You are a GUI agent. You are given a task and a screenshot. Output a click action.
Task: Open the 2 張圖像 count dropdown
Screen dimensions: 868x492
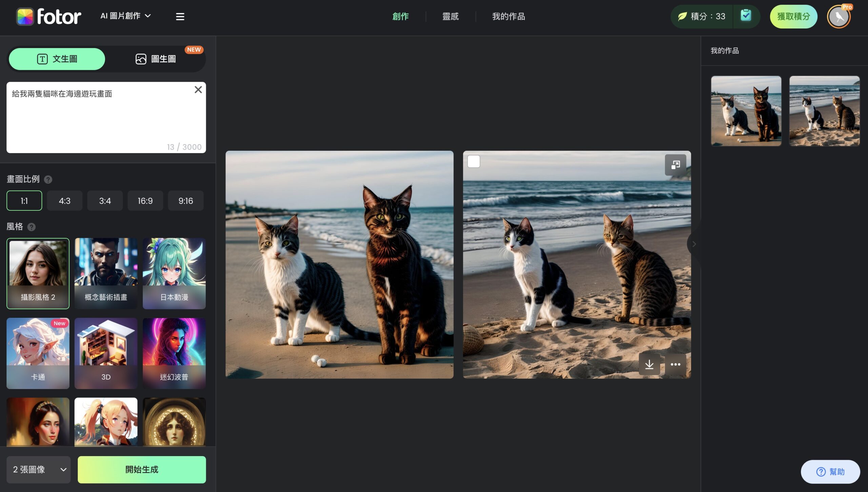pos(39,469)
